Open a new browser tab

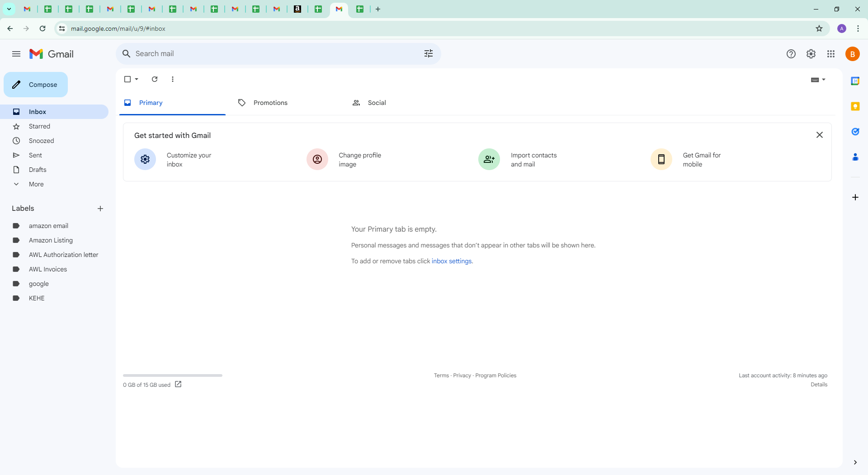[x=378, y=9]
